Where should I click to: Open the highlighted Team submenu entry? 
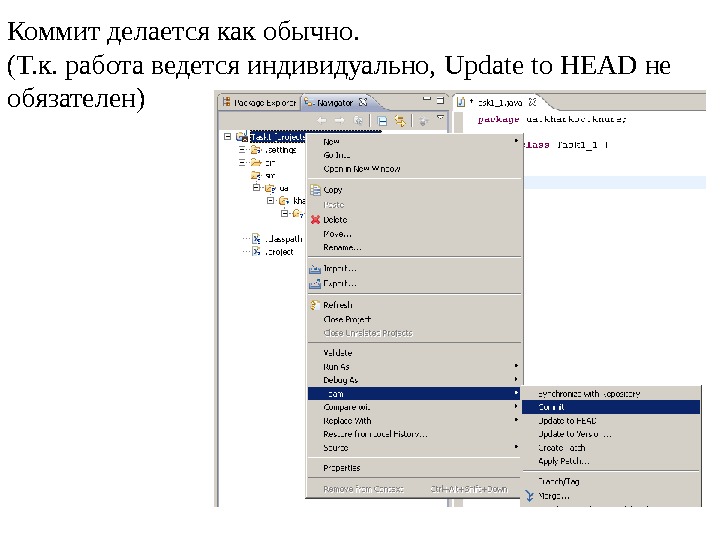[x=415, y=394]
